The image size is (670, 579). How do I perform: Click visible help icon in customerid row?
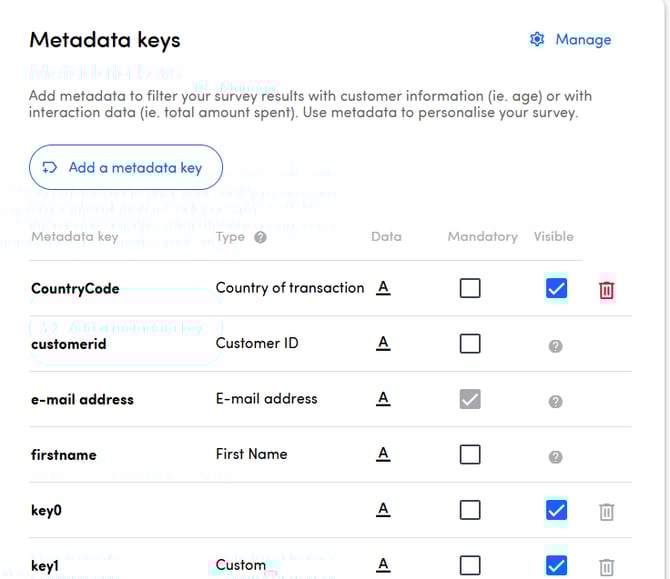[x=556, y=346]
